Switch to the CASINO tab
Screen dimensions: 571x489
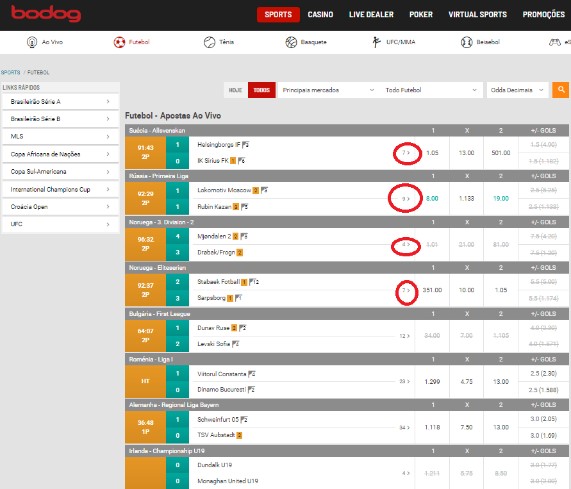tap(320, 15)
